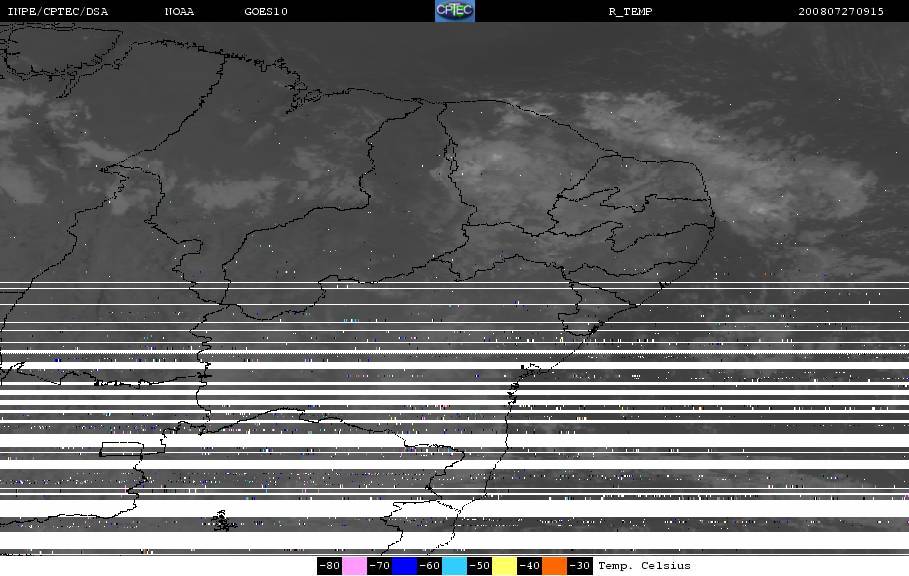
Task: Select the orange -40 color swatch
Action: tap(554, 566)
